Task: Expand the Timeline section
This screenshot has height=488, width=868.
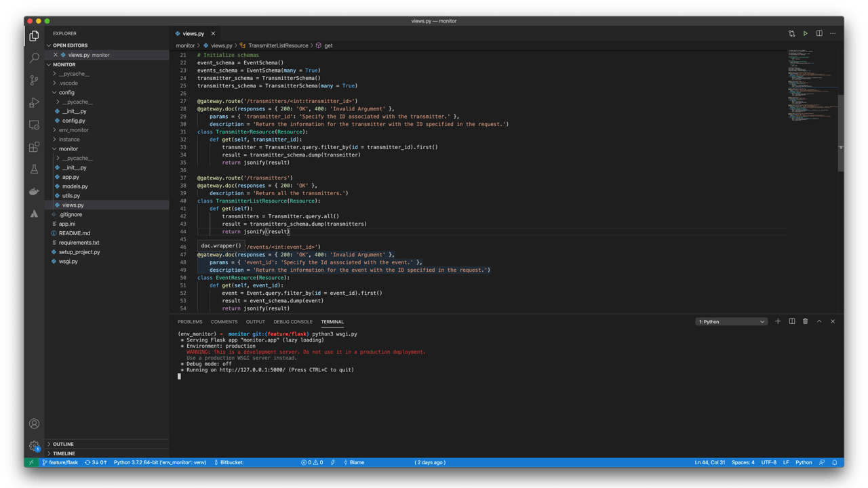Action: (x=107, y=453)
